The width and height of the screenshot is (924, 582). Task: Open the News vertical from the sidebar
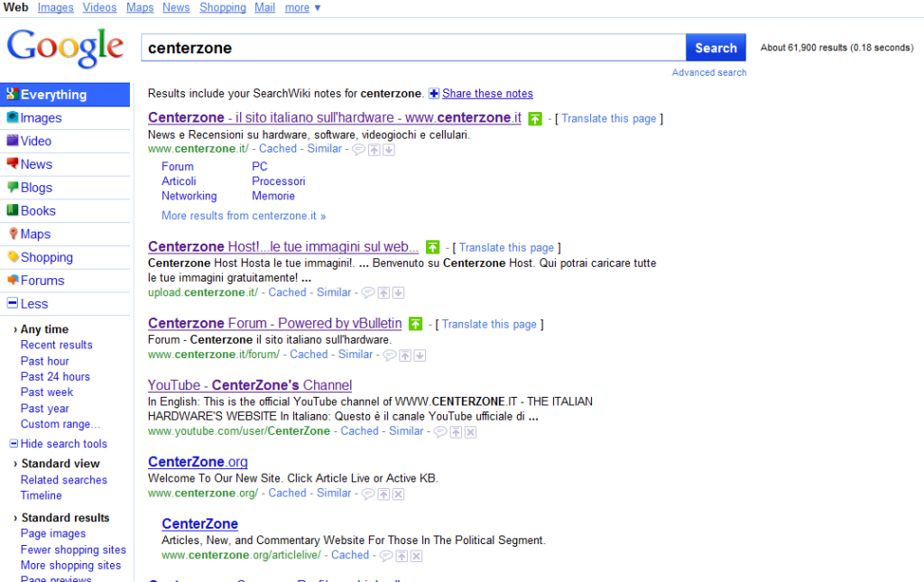pos(37,164)
